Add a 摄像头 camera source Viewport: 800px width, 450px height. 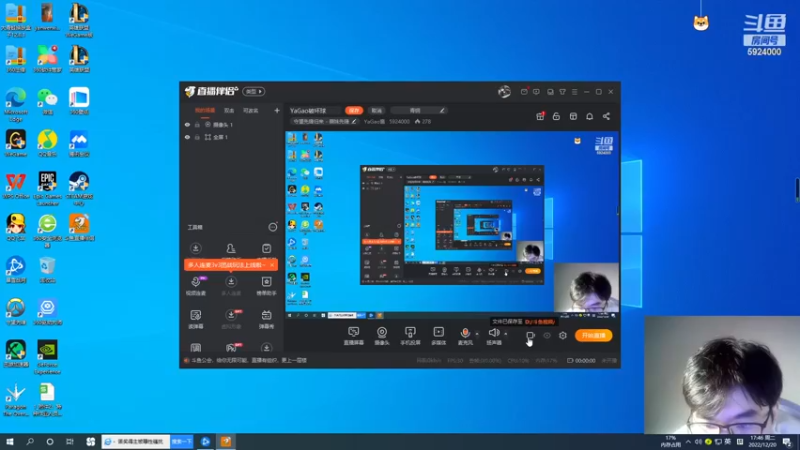tap(382, 336)
